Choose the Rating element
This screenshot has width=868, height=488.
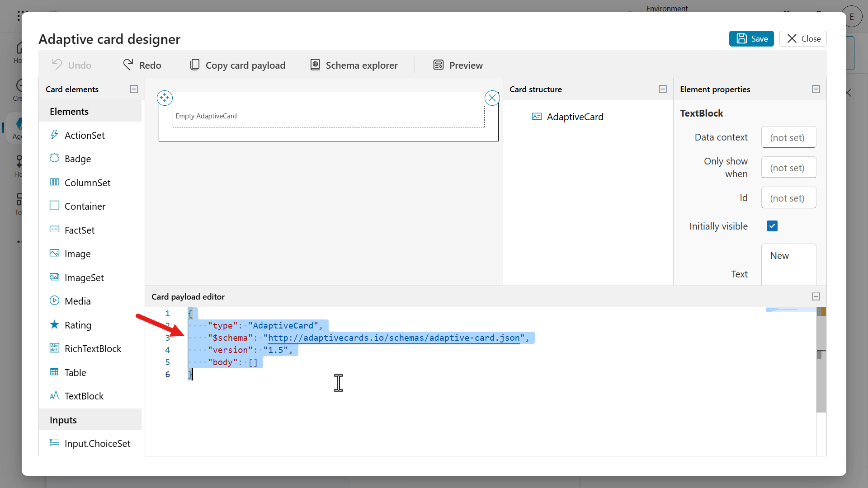coord(79,324)
